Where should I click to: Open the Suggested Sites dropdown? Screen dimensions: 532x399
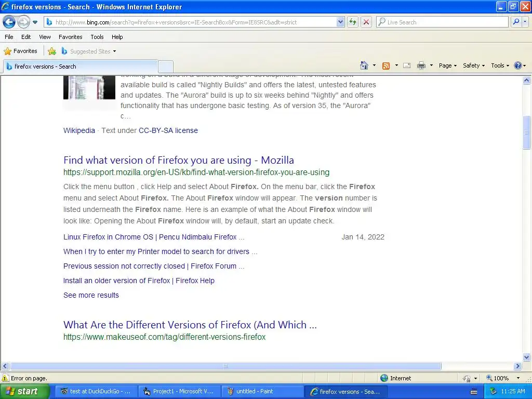89,51
